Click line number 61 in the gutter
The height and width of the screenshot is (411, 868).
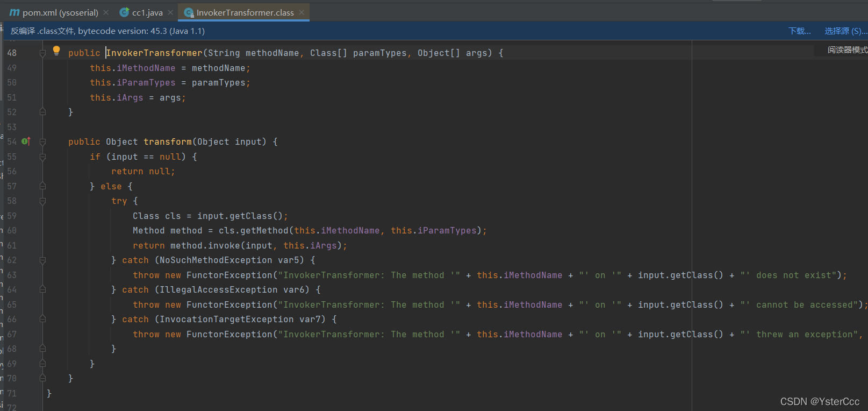point(12,245)
